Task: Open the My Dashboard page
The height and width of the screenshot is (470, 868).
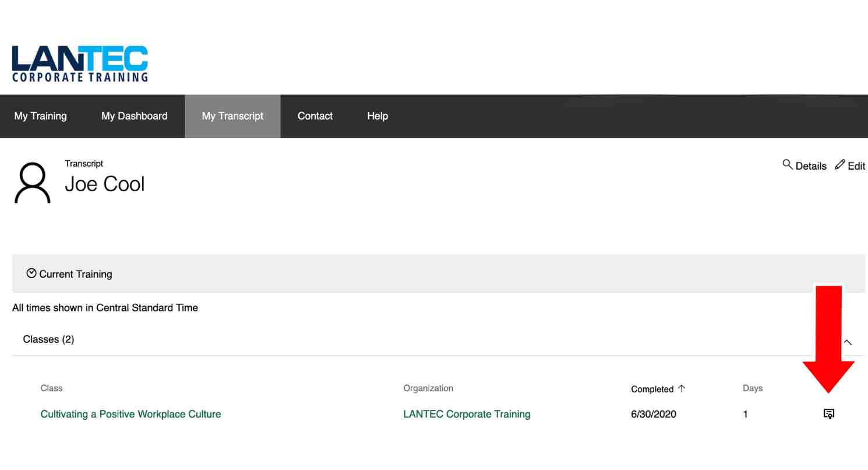Action: pyautogui.click(x=134, y=116)
